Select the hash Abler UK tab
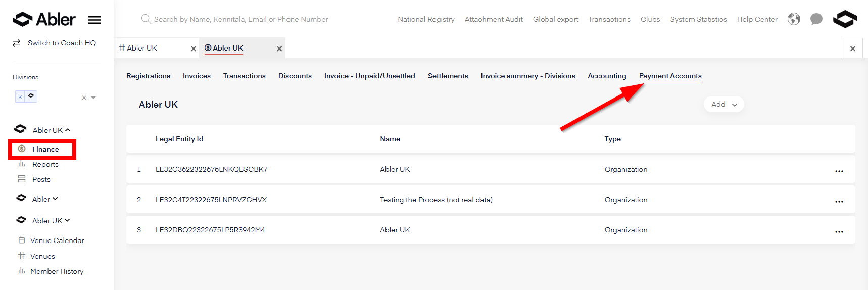The width and height of the screenshot is (868, 290). point(141,48)
